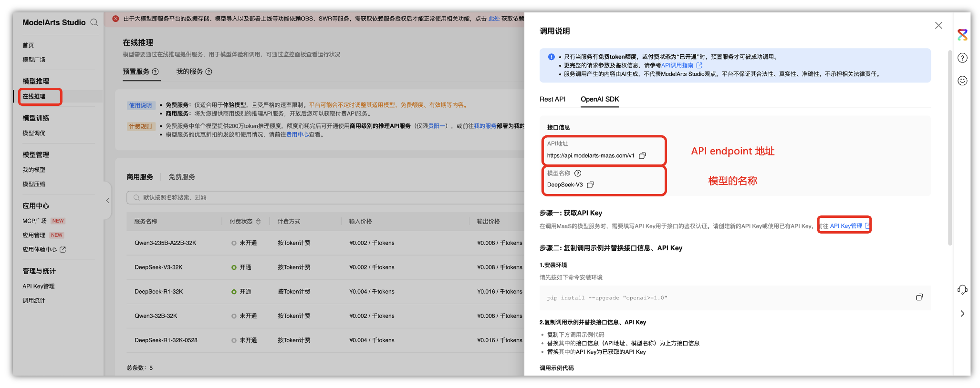
Task: Open the 我的服务 tab
Action: [x=189, y=71]
